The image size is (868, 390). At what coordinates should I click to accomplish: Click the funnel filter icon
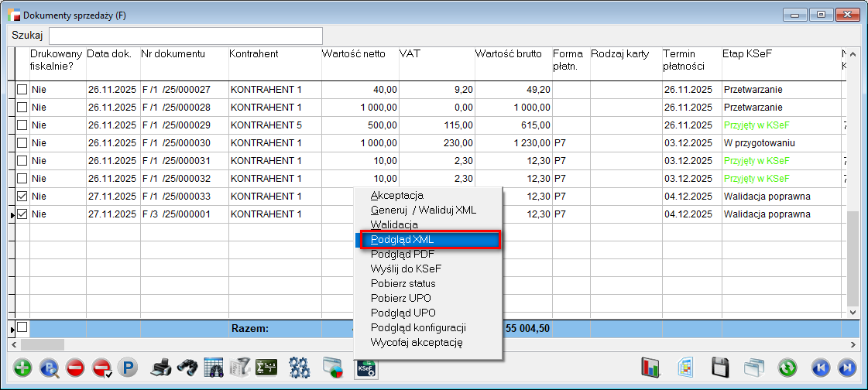click(240, 368)
